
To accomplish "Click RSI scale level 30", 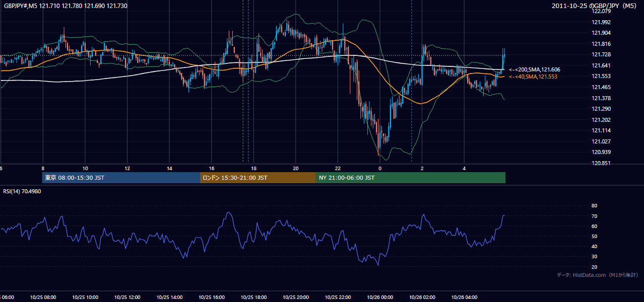I will pyautogui.click(x=594, y=257).
